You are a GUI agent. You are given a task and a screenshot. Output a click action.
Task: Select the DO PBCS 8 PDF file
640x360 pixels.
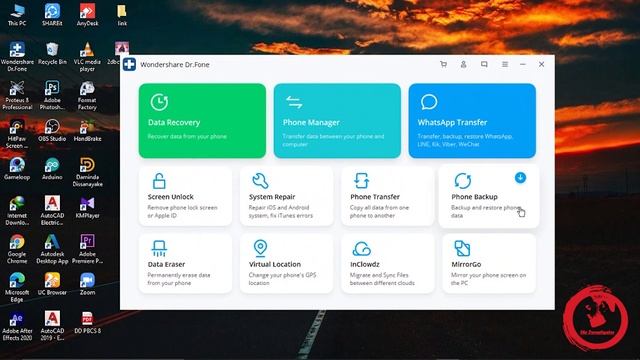click(87, 322)
